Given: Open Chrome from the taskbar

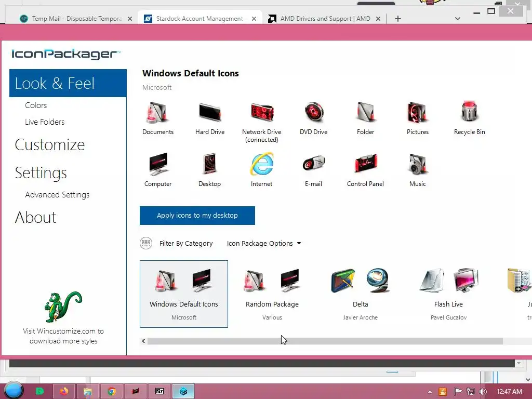Looking at the screenshot, I should [112, 392].
